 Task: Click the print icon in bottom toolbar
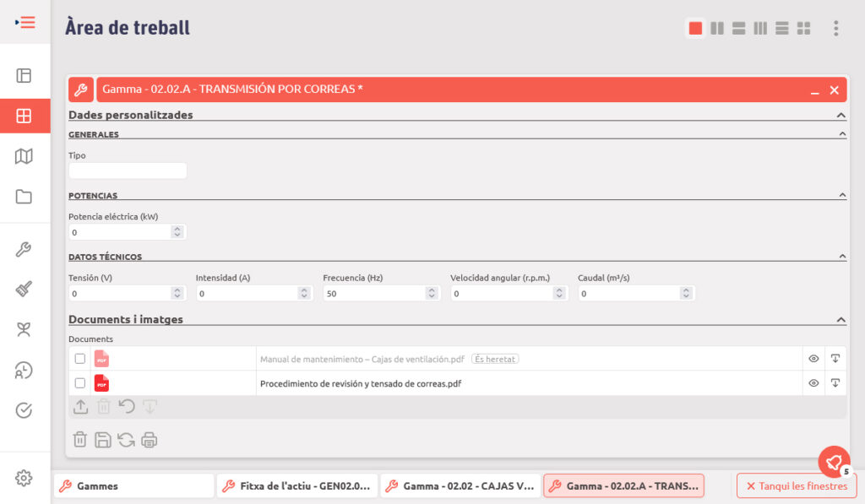pyautogui.click(x=150, y=440)
